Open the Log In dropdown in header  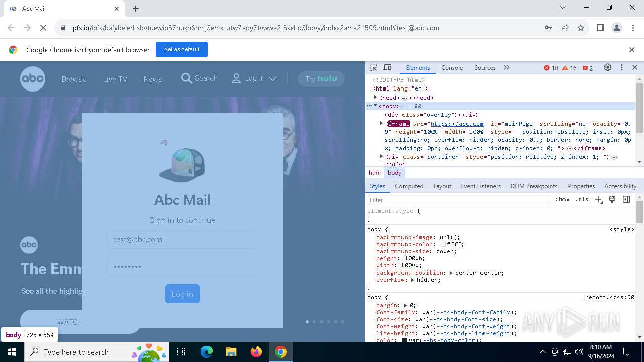click(254, 78)
